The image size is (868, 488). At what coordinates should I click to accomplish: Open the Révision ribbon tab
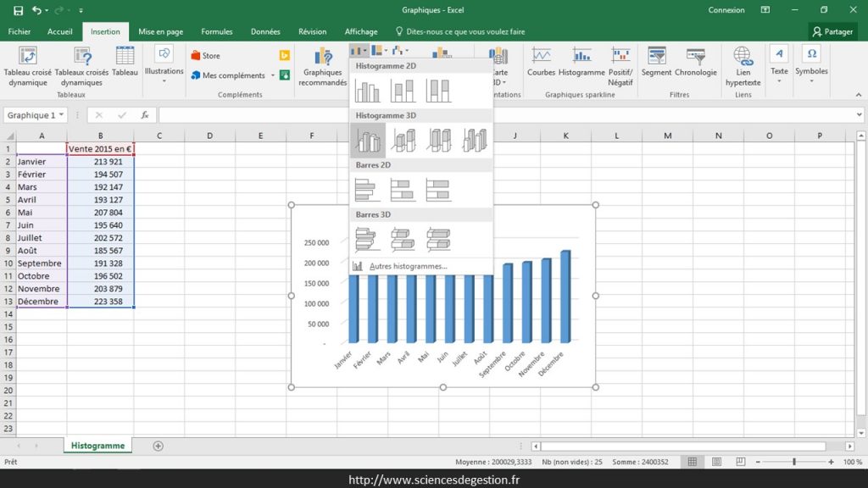[x=312, y=30]
